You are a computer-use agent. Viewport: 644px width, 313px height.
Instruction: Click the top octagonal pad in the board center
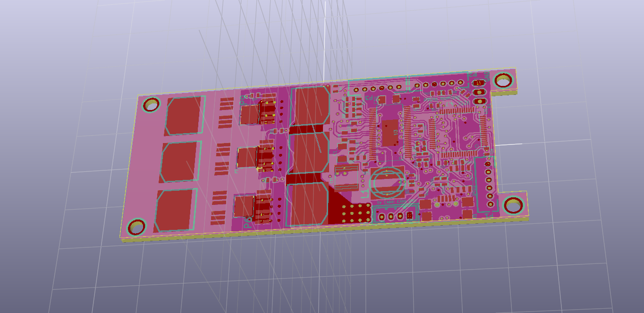click(x=310, y=105)
